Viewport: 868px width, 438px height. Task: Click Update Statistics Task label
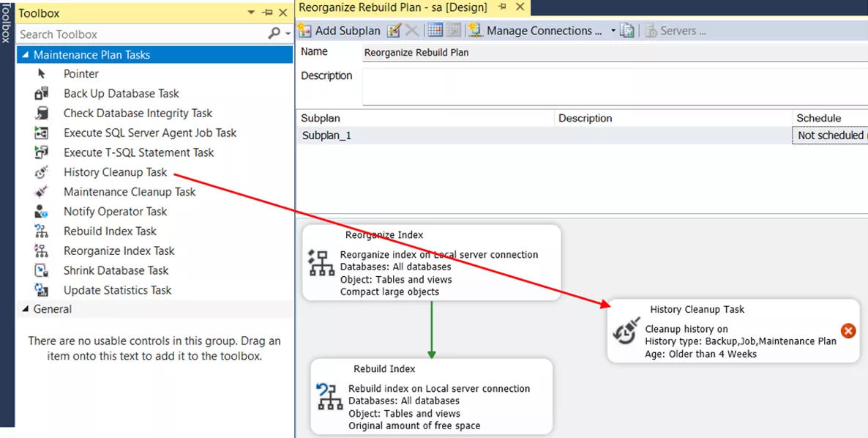point(117,290)
